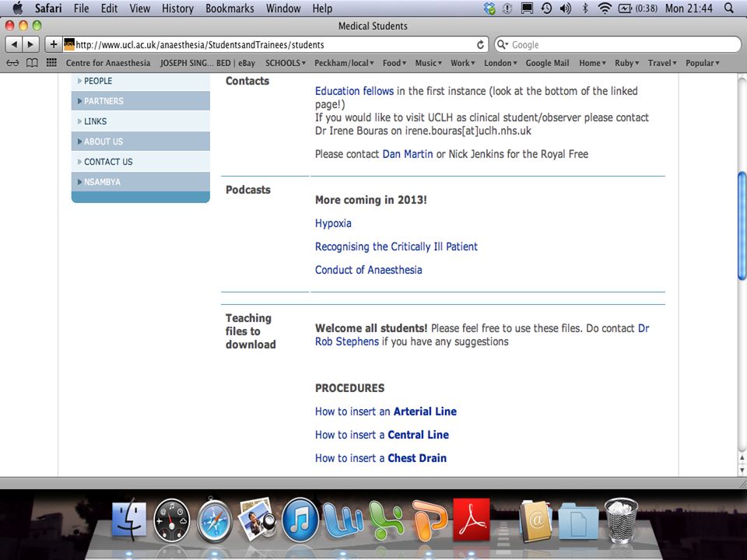Expand the Food bookmarks folder
The width and height of the screenshot is (747, 560).
[395, 63]
